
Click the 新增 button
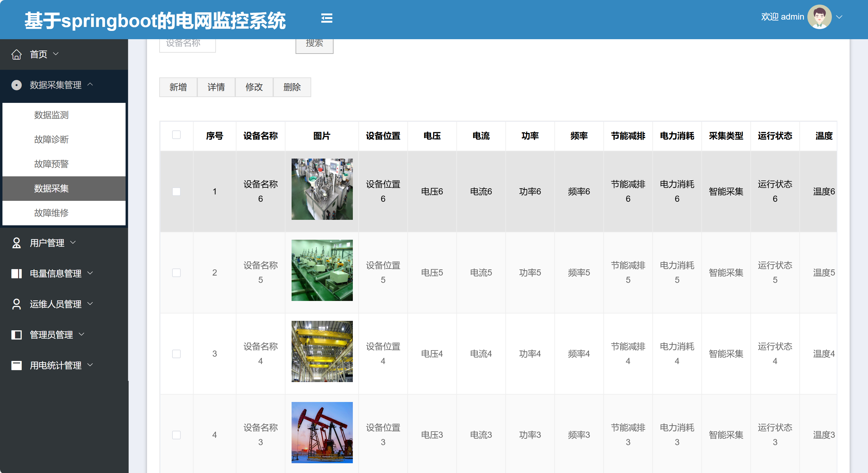coord(178,87)
